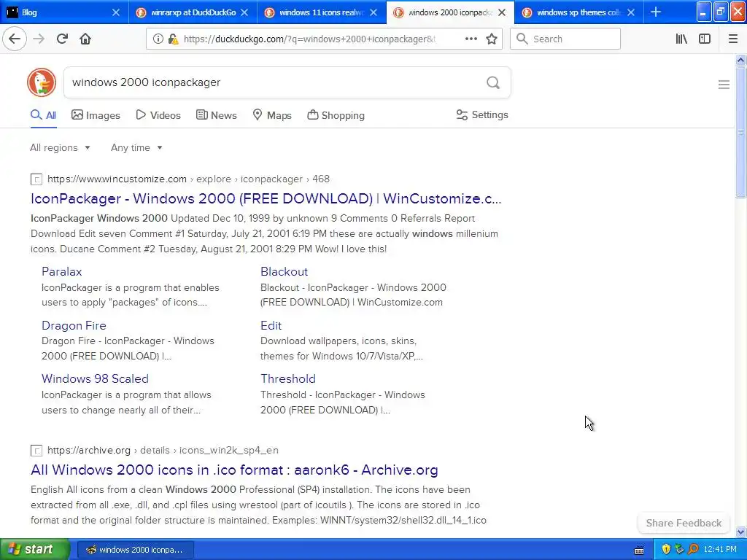This screenshot has width=747, height=560.
Task: Open the keyboard icon on taskbar
Action: point(639,551)
